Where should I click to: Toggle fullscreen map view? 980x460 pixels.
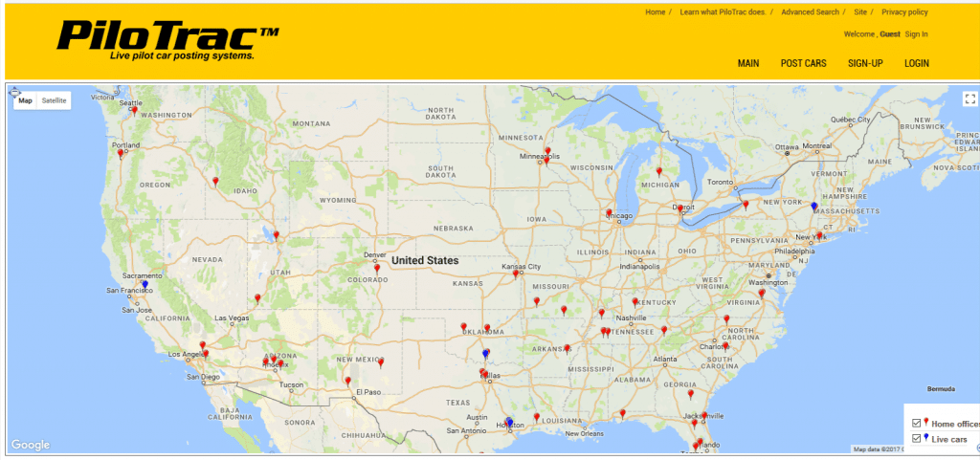(969, 99)
